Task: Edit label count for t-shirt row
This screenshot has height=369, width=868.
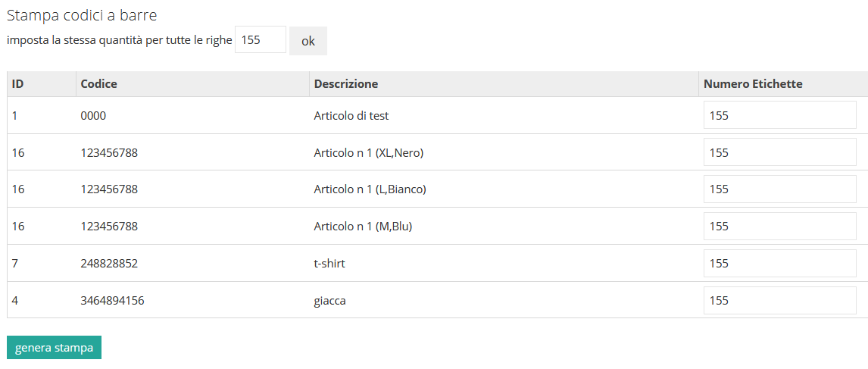Action: point(779,263)
